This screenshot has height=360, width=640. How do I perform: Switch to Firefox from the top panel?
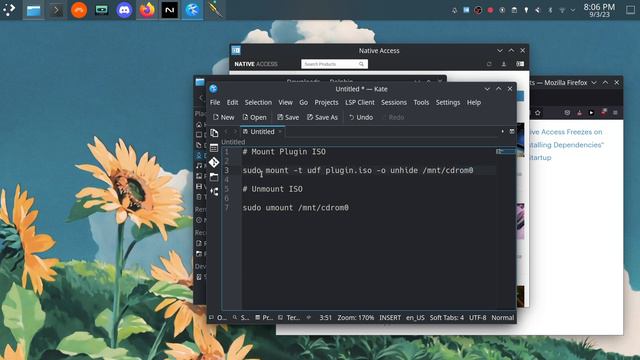147,10
